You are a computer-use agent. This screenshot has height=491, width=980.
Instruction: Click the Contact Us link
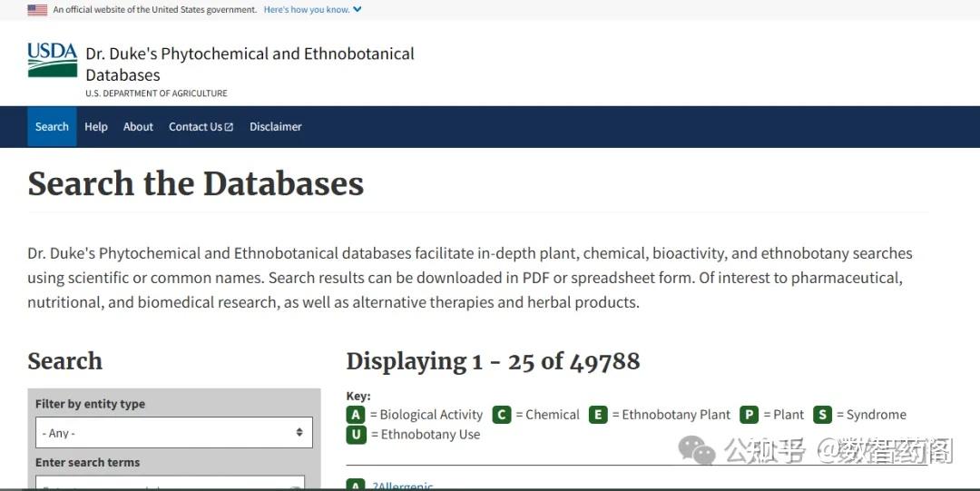tap(195, 127)
